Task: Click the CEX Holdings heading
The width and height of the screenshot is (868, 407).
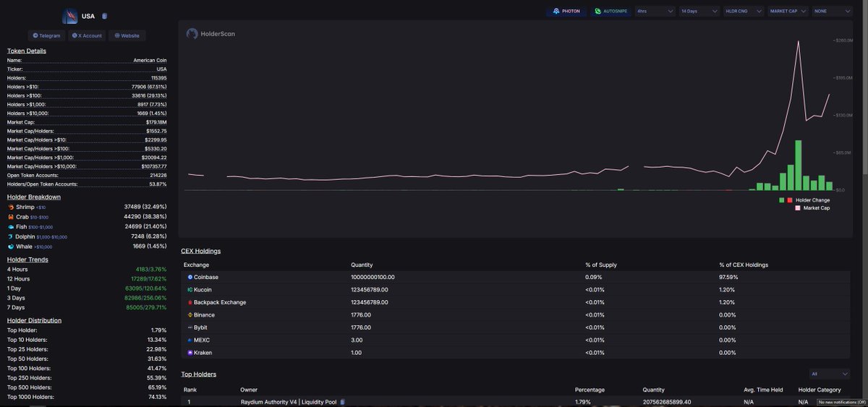Action: tap(201, 251)
